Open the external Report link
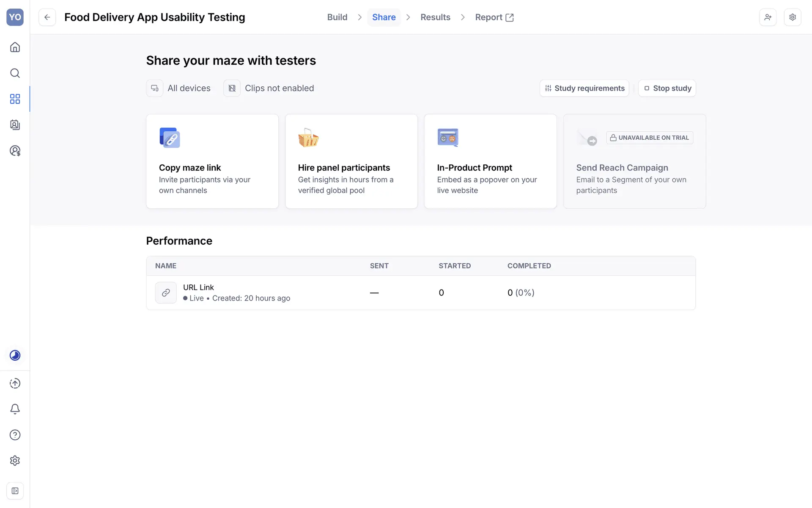The width and height of the screenshot is (812, 508). [494, 17]
